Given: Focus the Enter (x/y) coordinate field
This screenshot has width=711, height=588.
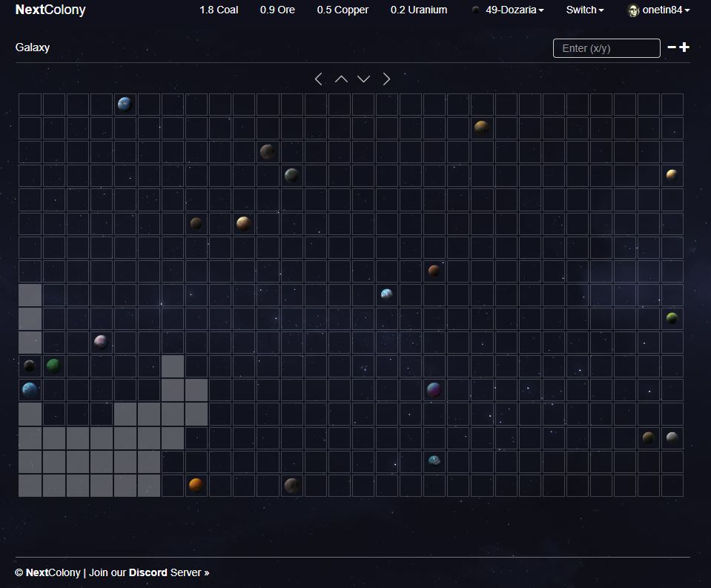Looking at the screenshot, I should pyautogui.click(x=606, y=48).
